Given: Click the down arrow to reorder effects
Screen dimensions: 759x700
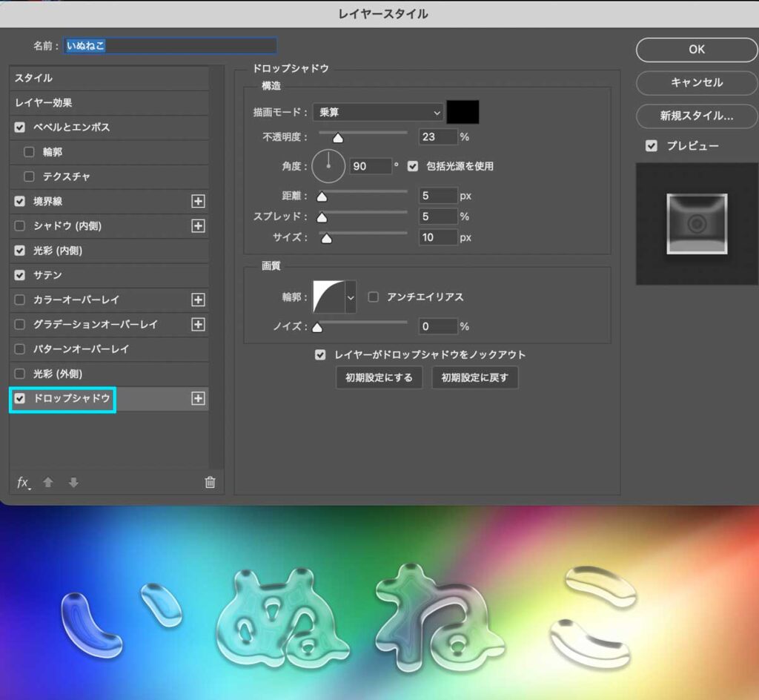Looking at the screenshot, I should coord(73,482).
